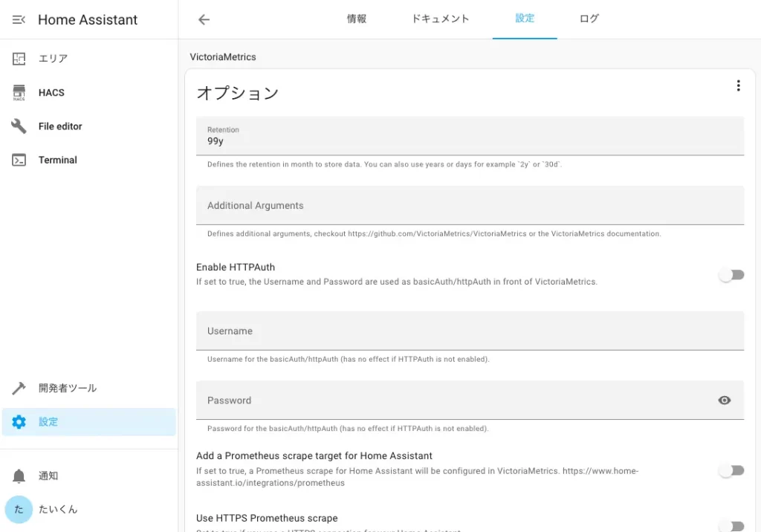Collapse the sidebar menu icon
The width and height of the screenshot is (761, 532).
point(19,19)
